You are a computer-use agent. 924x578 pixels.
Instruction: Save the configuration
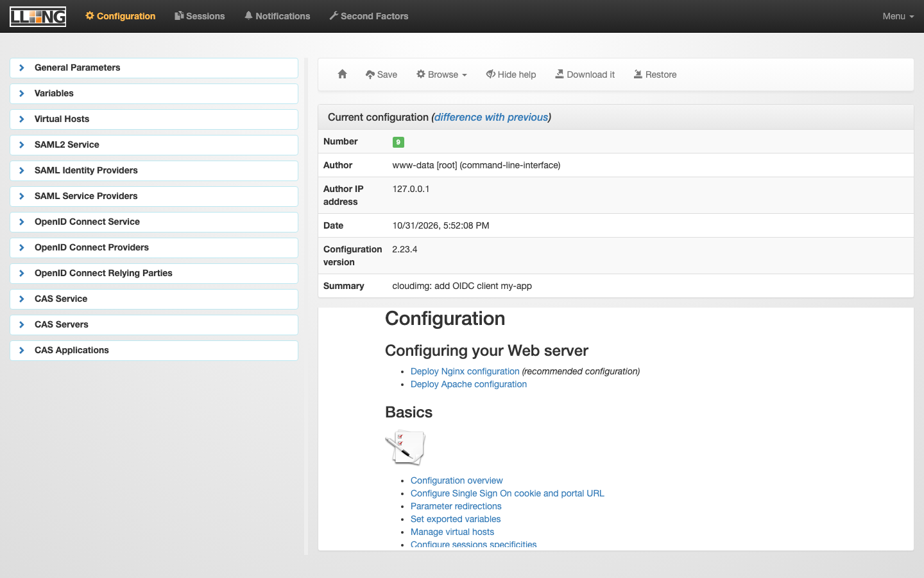point(381,74)
